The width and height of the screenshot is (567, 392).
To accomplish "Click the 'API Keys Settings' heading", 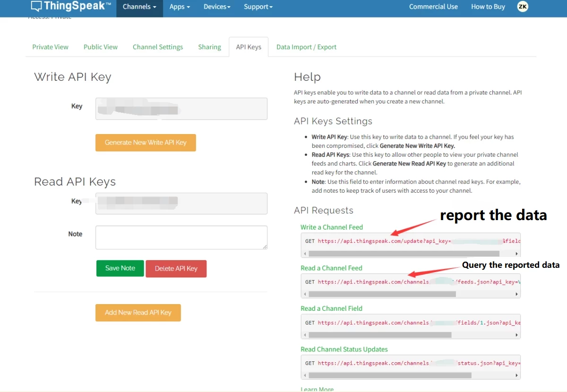I will pyautogui.click(x=333, y=121).
